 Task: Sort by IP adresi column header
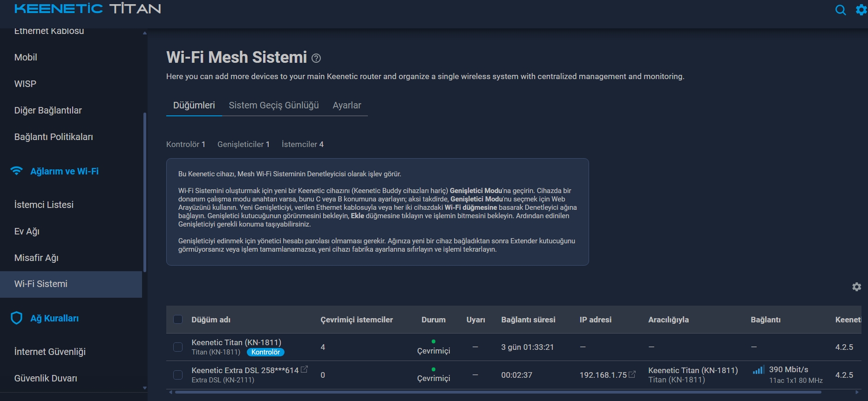point(596,320)
